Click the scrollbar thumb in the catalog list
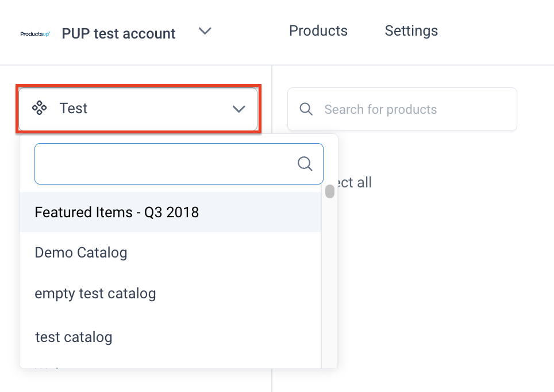This screenshot has width=554, height=392. [x=330, y=192]
